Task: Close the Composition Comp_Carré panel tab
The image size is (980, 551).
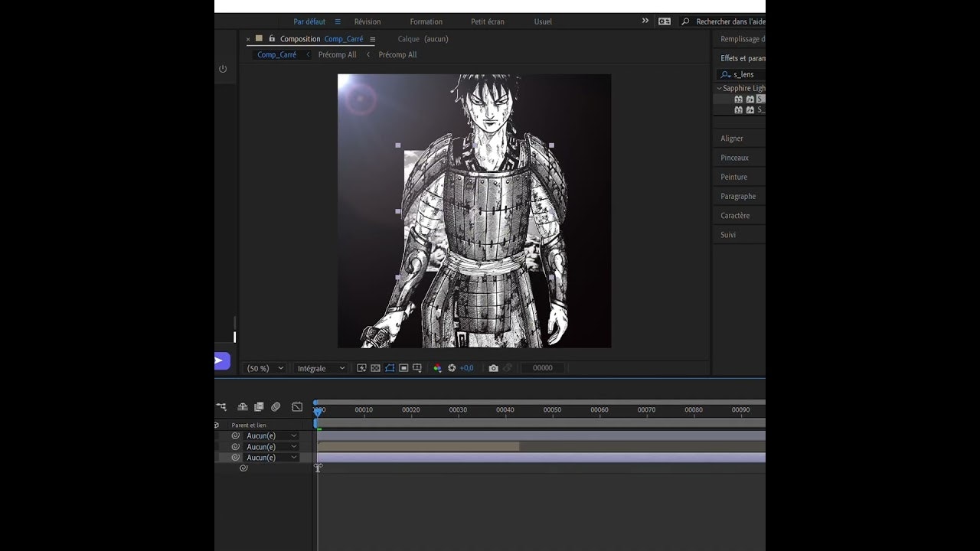Action: click(248, 39)
